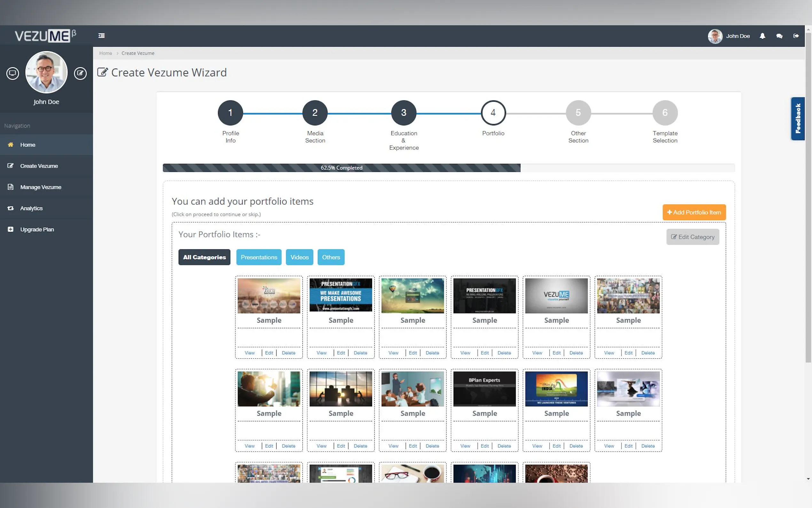Filter portfolio by Videos
The width and height of the screenshot is (812, 508).
pos(300,257)
